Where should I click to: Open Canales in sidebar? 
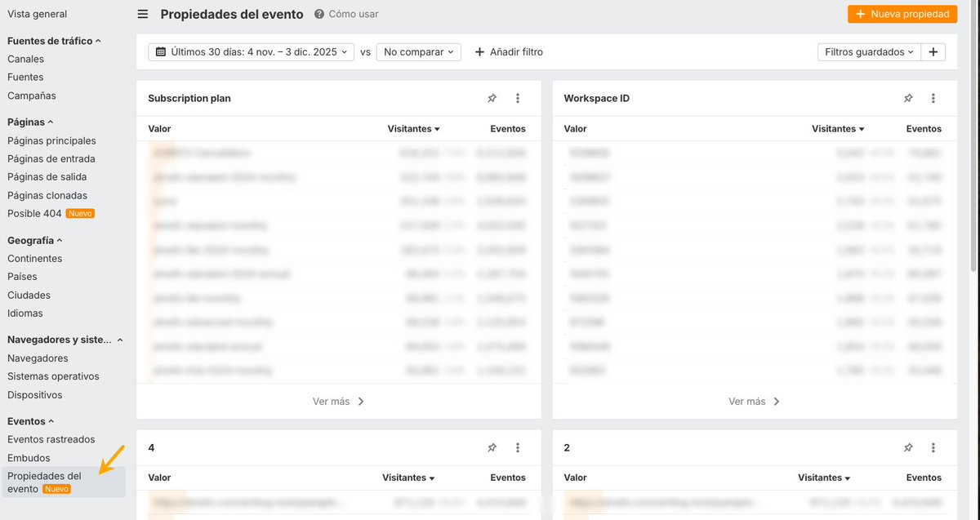[x=26, y=59]
